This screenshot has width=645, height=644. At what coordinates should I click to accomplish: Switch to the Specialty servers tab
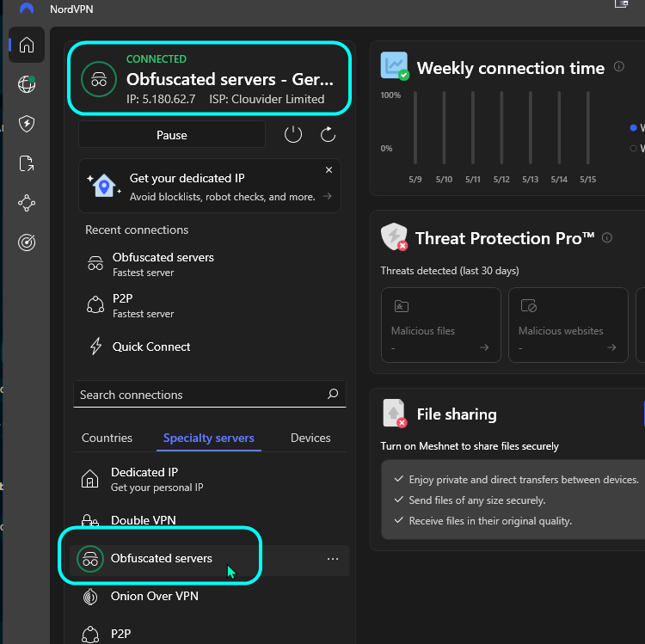click(x=209, y=438)
